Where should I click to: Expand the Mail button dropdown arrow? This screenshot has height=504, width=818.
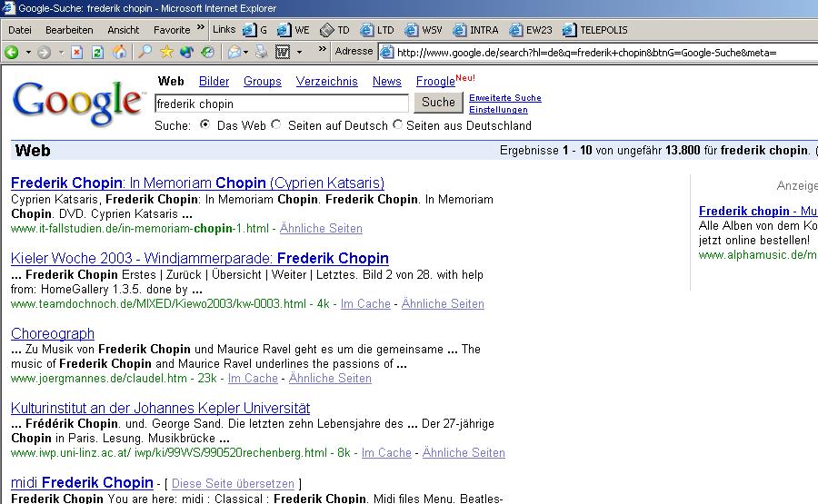click(246, 53)
